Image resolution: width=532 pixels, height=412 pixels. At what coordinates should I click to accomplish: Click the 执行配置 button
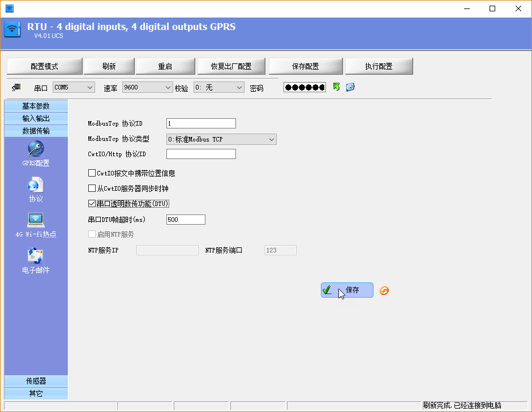379,66
